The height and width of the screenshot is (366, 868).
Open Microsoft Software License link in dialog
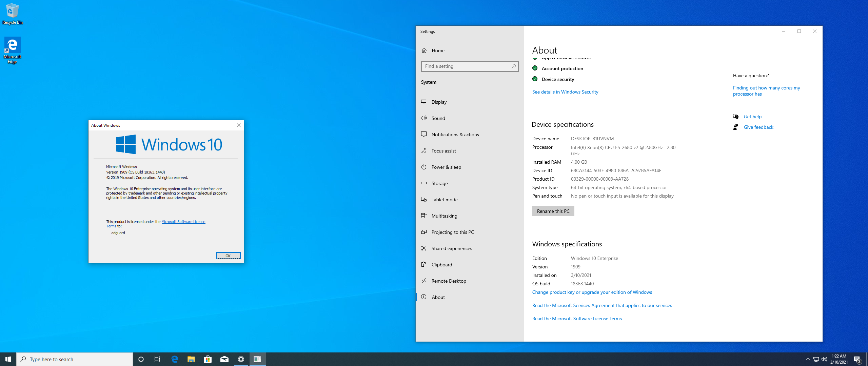tap(183, 222)
